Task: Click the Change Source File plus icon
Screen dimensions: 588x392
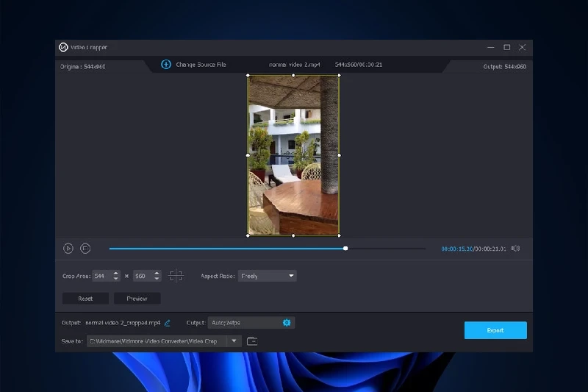Action: click(166, 65)
